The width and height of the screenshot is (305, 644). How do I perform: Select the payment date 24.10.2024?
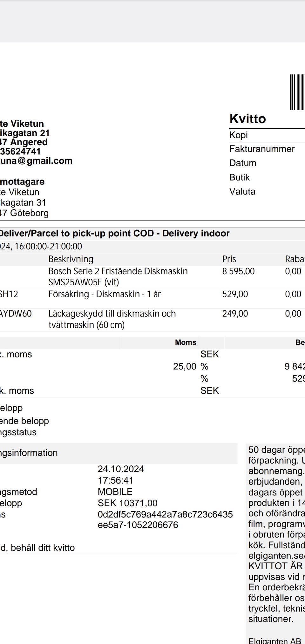pos(121,469)
